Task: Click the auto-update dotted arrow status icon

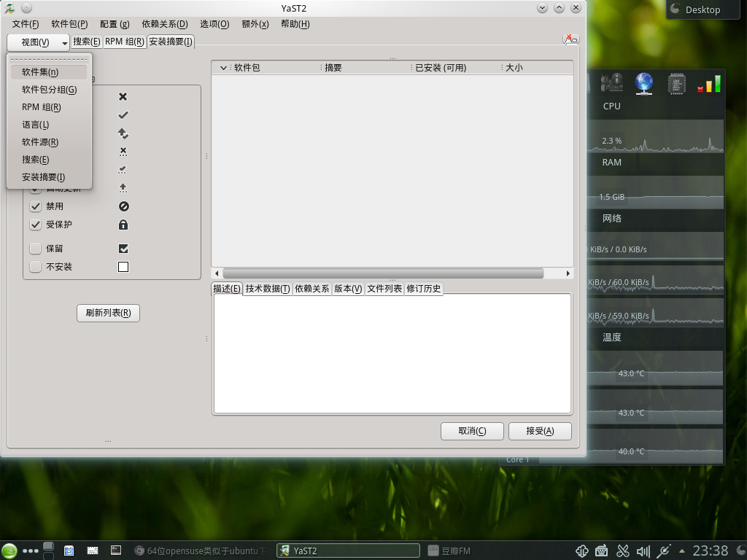Action: [x=123, y=188]
